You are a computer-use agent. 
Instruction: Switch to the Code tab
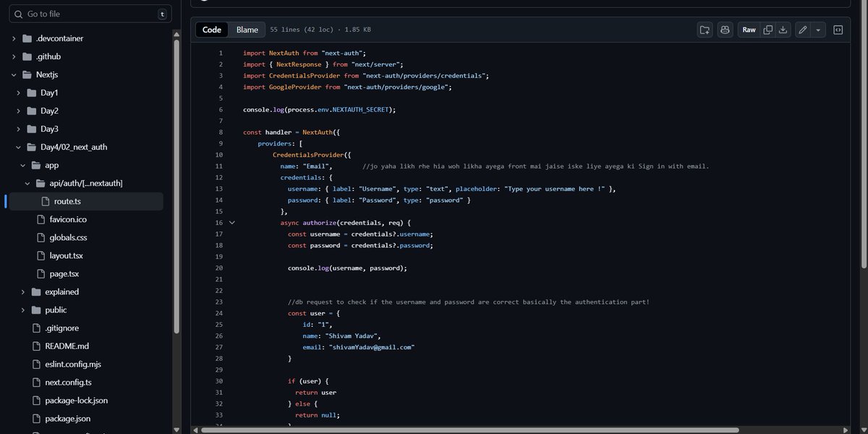(x=212, y=30)
